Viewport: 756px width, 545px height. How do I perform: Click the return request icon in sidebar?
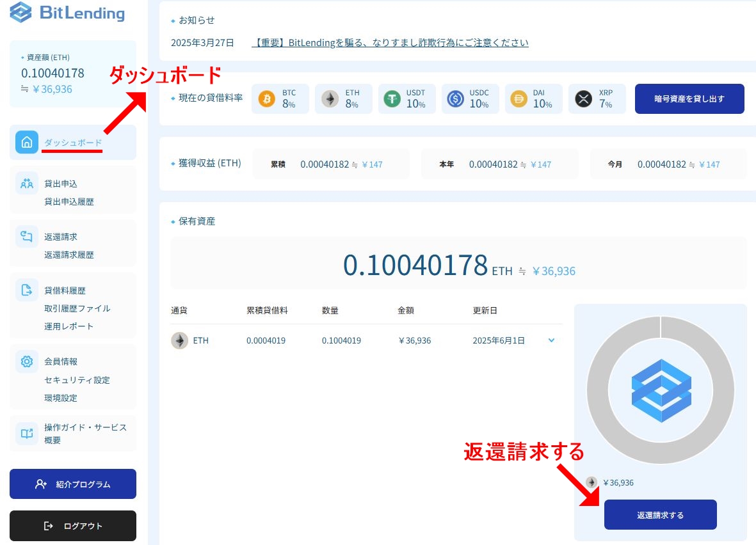[x=26, y=237]
